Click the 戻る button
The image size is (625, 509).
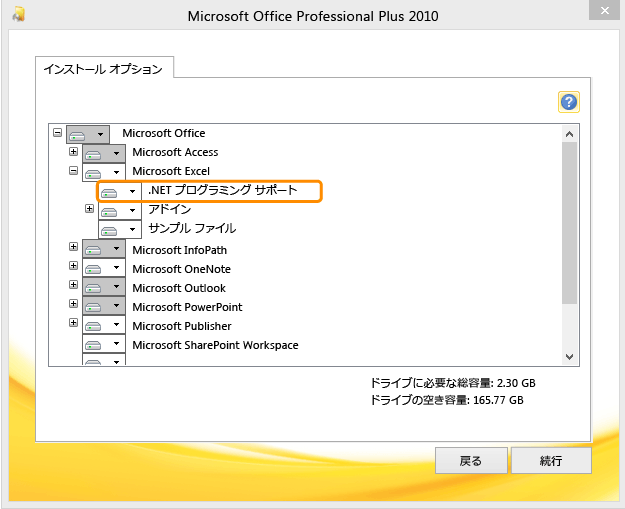pos(471,460)
